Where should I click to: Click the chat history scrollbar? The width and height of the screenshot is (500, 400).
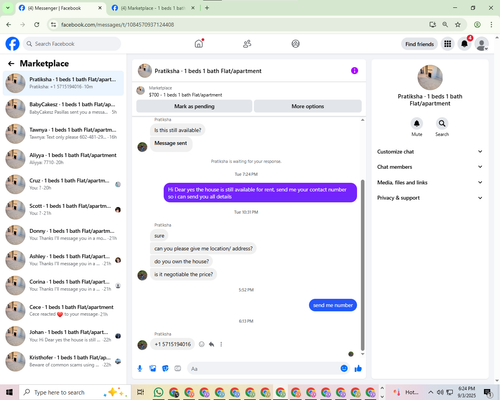click(x=363, y=265)
